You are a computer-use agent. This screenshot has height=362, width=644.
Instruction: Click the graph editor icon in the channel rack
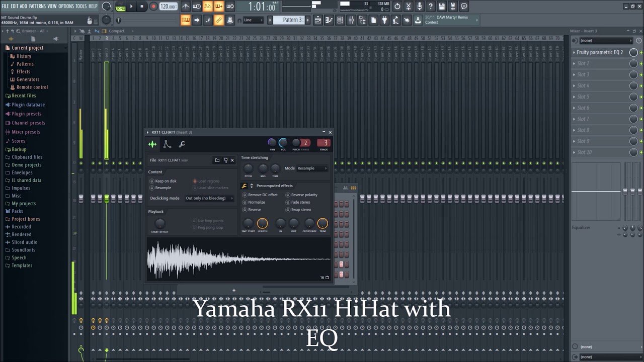click(x=346, y=188)
